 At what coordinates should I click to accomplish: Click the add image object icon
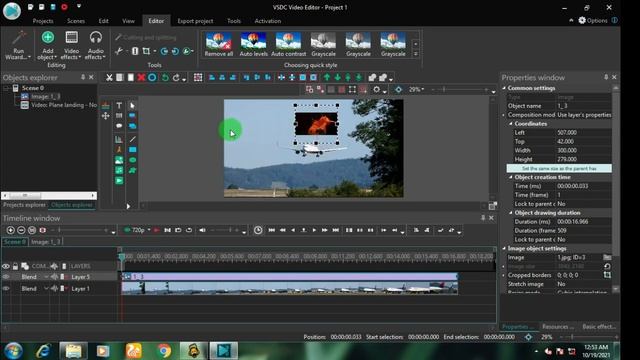click(119, 160)
